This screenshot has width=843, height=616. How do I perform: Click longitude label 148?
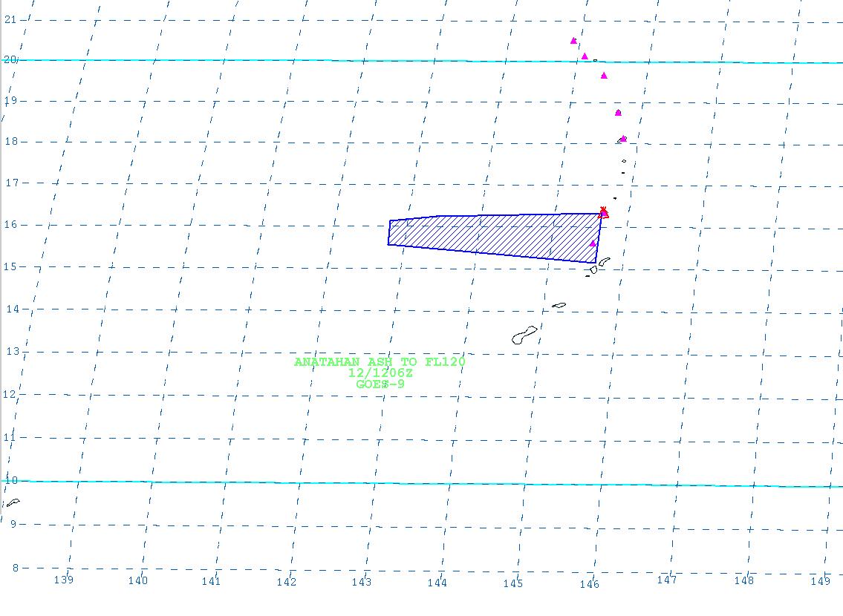(744, 580)
